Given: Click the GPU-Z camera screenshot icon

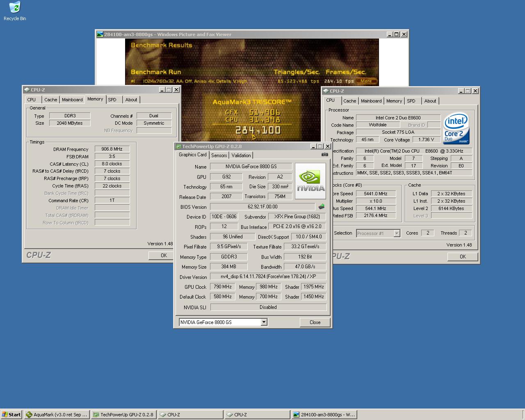Looking at the screenshot, I should coord(325,155).
